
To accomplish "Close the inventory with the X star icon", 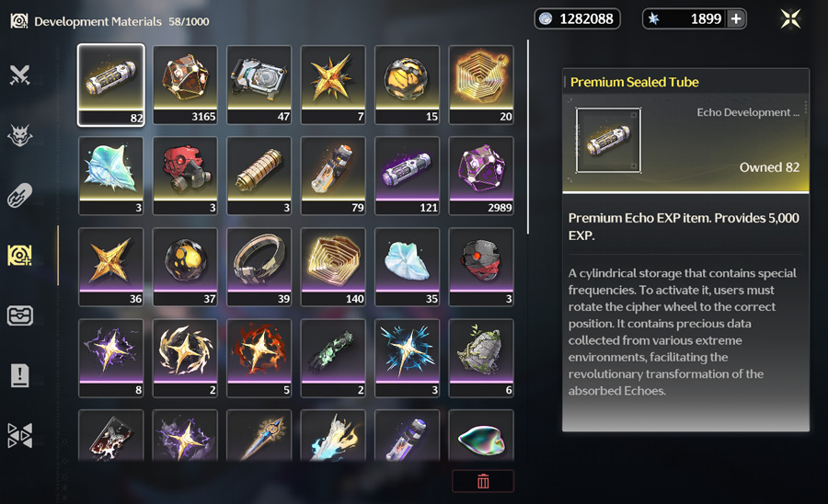I will (790, 19).
